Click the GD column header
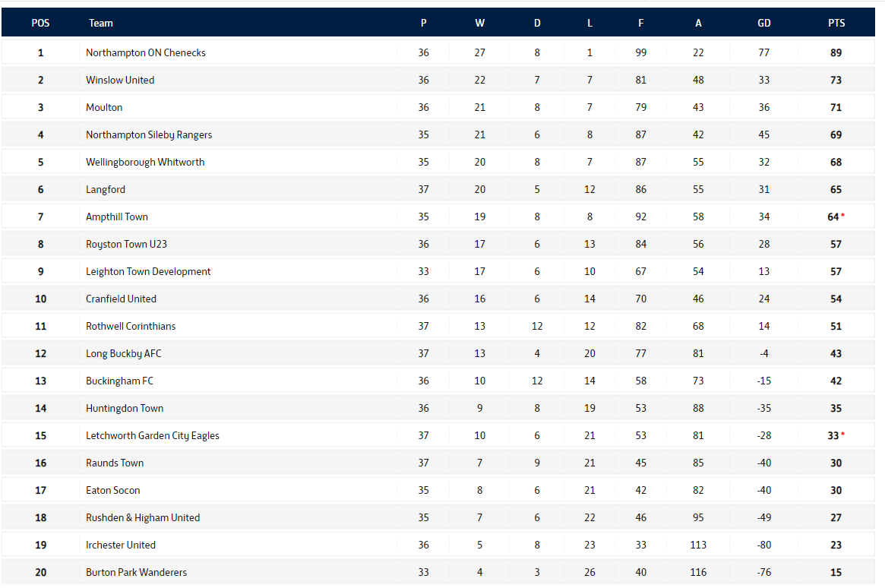This screenshot has width=885, height=588. (x=764, y=24)
